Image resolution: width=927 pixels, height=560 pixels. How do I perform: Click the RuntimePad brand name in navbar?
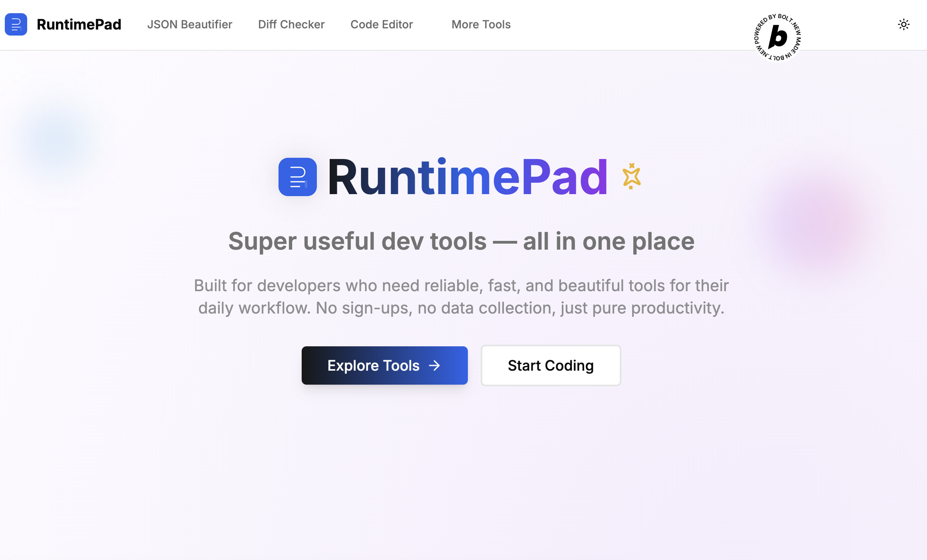79,24
